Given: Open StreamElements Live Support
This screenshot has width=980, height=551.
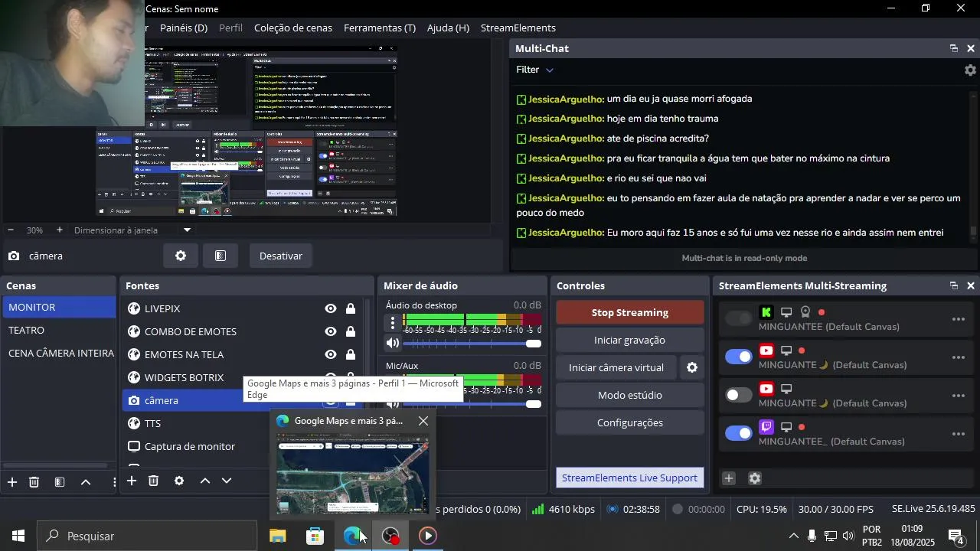Looking at the screenshot, I should coord(630,478).
